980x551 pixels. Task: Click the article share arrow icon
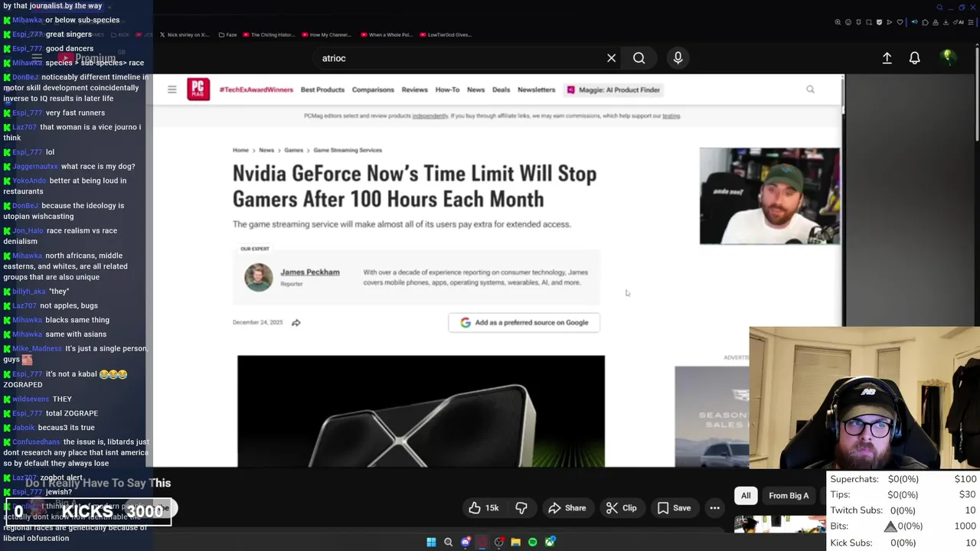(296, 322)
